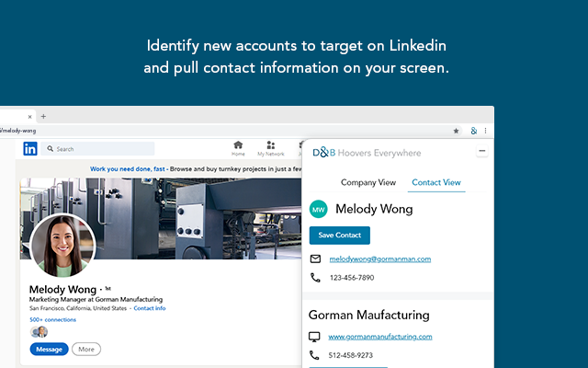Minimize the Hoovers Everywhere panel
The width and height of the screenshot is (588, 368).
481,151
